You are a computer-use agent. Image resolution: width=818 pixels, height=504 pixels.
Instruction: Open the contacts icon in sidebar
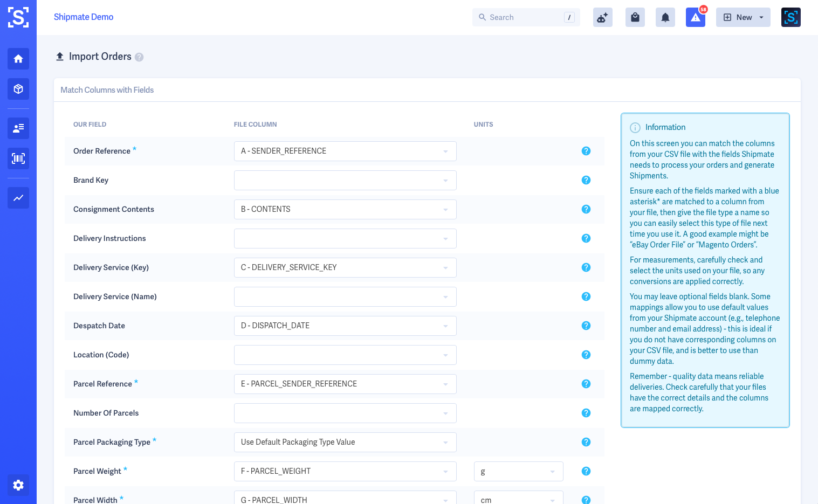point(18,128)
